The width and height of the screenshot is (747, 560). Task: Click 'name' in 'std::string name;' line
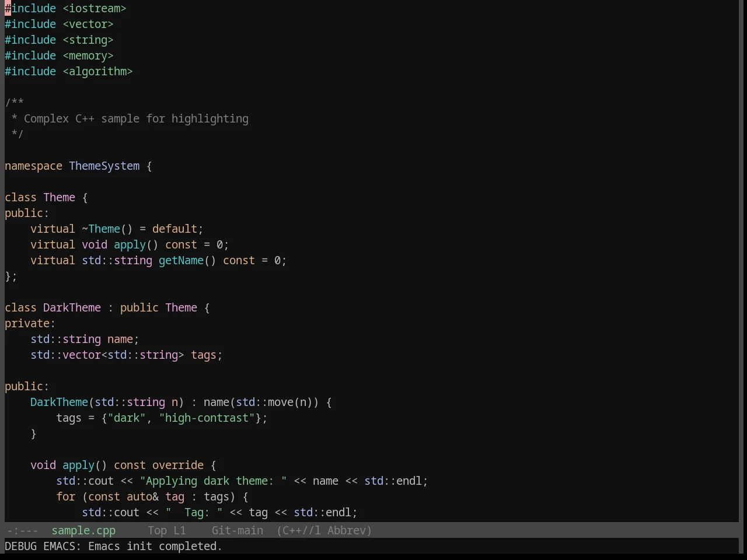click(120, 339)
